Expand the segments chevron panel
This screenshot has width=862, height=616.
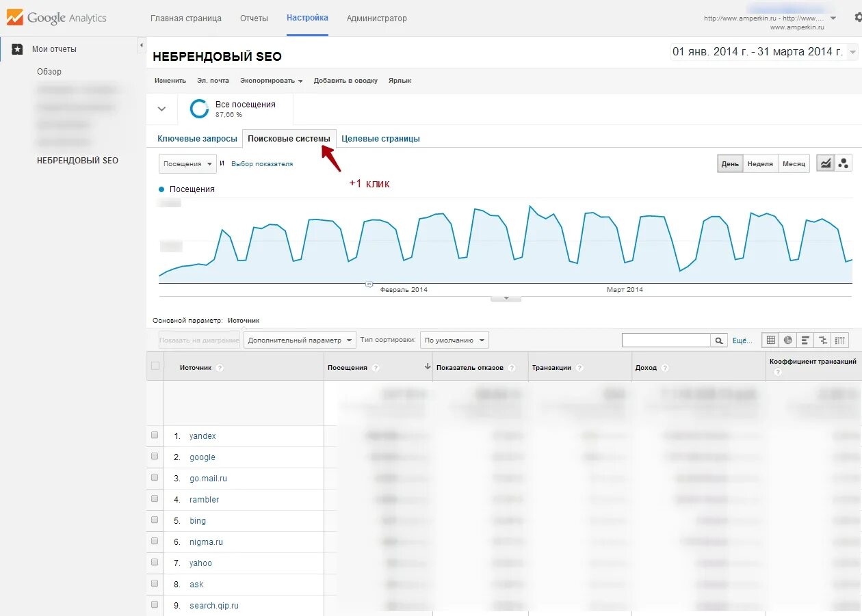point(162,109)
